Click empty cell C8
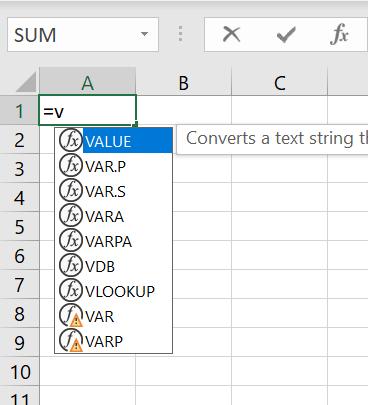Screen dimensions: 368x405 [280, 313]
